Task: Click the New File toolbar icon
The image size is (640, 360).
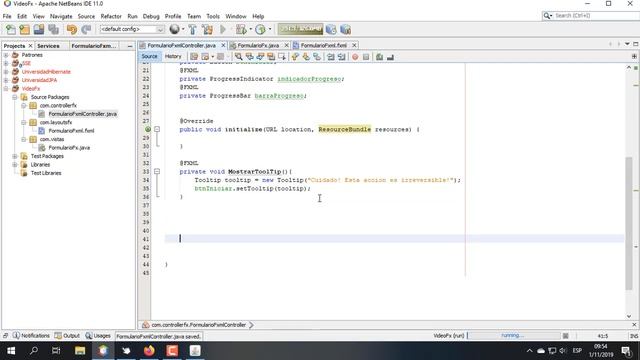Action: click(x=11, y=29)
